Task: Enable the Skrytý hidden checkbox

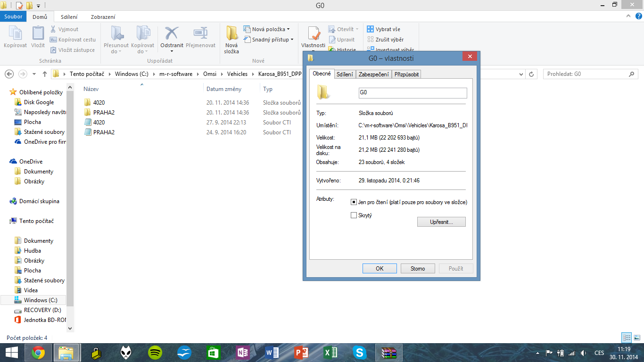Action: [x=354, y=215]
